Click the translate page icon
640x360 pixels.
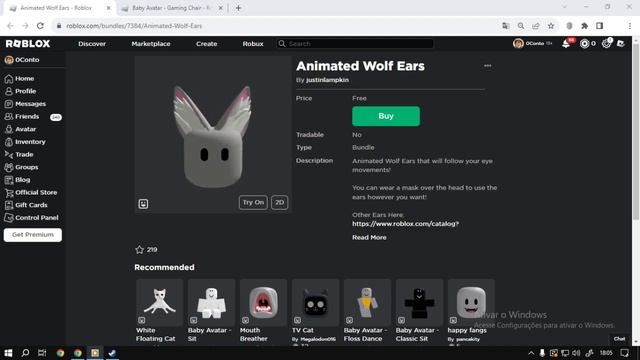tap(506, 26)
